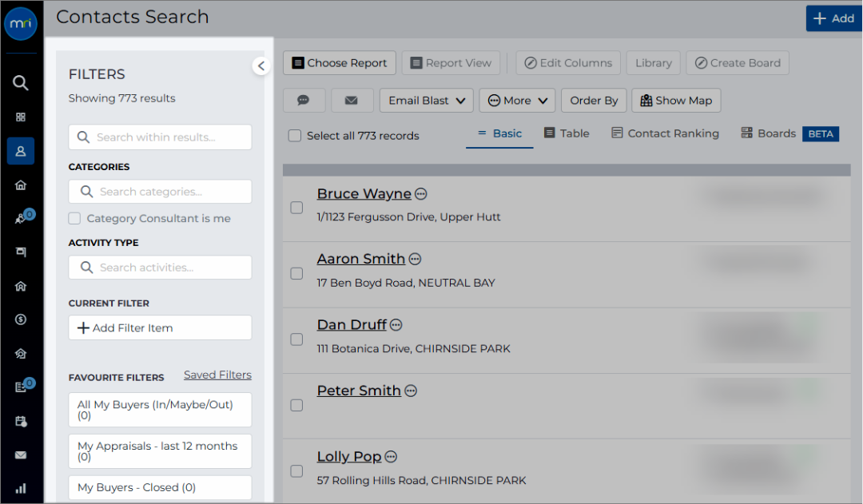Open the ellipsis menu beside Bruce Wayne
This screenshot has width=863, height=504.
(x=421, y=193)
